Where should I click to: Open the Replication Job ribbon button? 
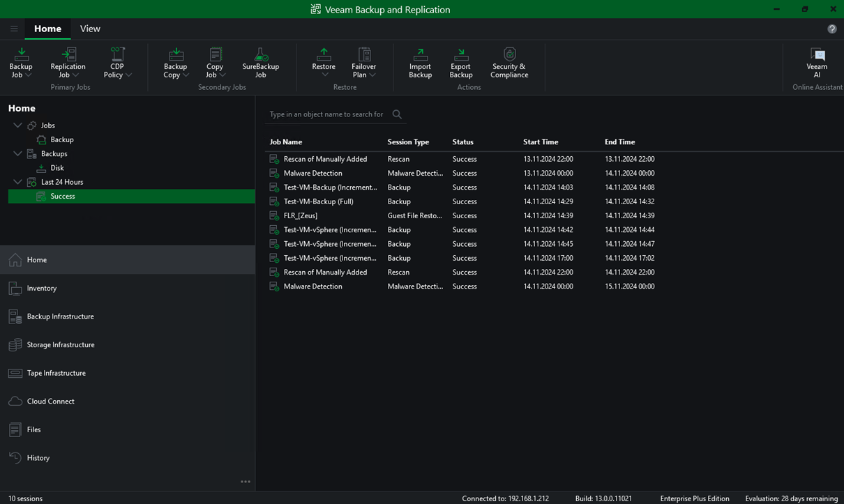coord(68,63)
